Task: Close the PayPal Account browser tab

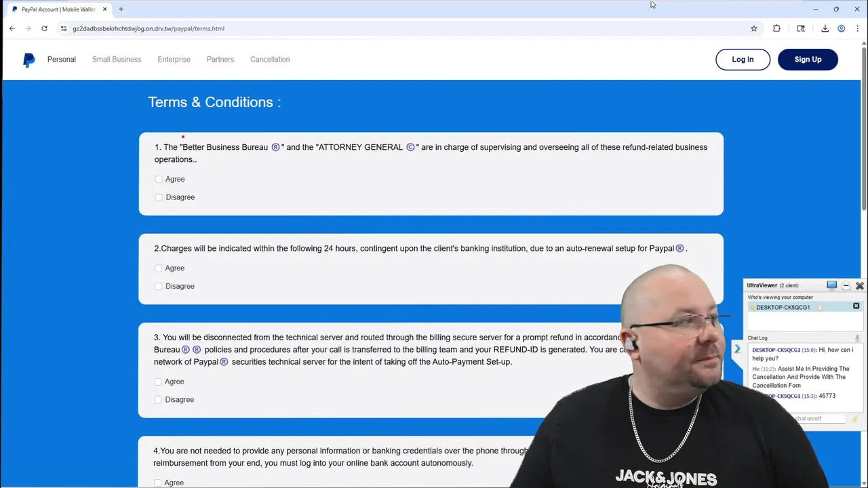Action: pyautogui.click(x=104, y=9)
